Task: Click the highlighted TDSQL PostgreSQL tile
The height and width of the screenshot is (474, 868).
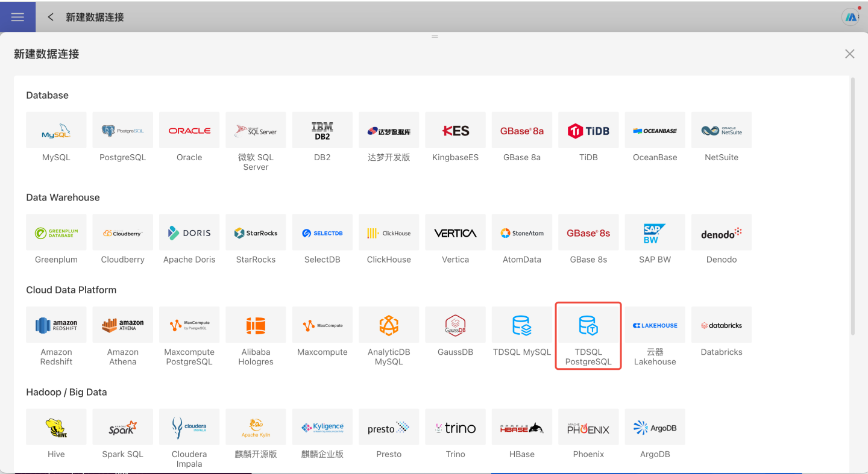Action: tap(588, 335)
